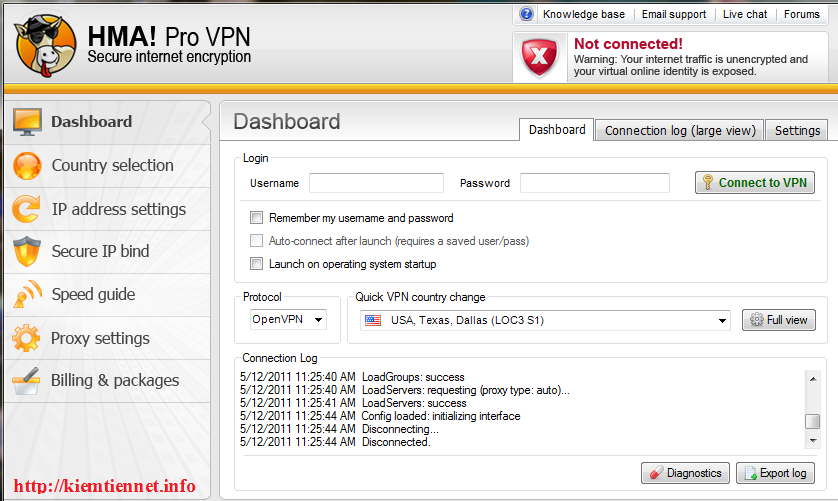Viewport: 838px width, 501px height.
Task: Open the Live chat link
Action: (745, 14)
